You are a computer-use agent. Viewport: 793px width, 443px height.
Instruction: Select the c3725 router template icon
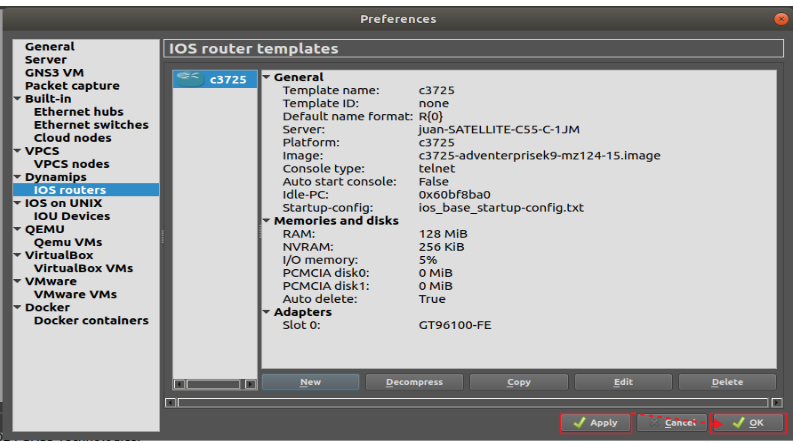pyautogui.click(x=190, y=79)
